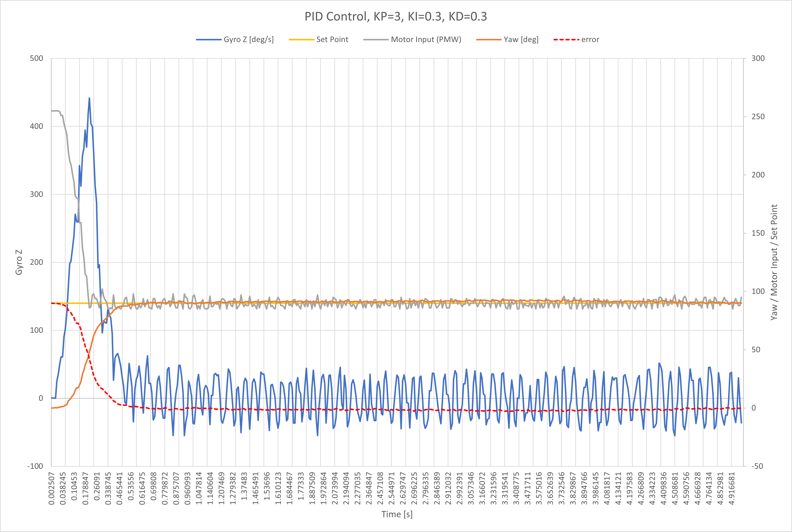Select the horizontal axis title "Time [s]"
This screenshot has width=792, height=532.
coord(397,514)
